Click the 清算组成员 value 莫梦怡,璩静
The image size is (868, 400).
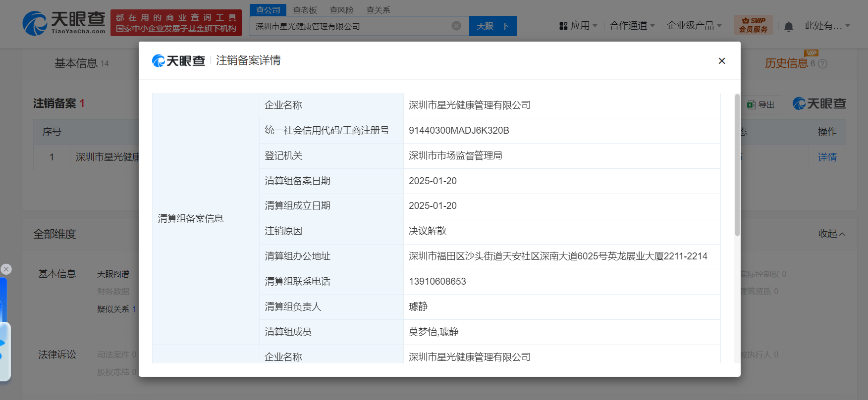pyautogui.click(x=434, y=332)
